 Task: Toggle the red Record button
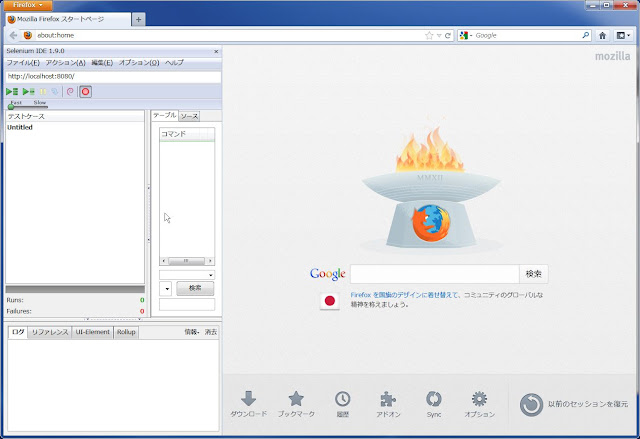(85, 92)
